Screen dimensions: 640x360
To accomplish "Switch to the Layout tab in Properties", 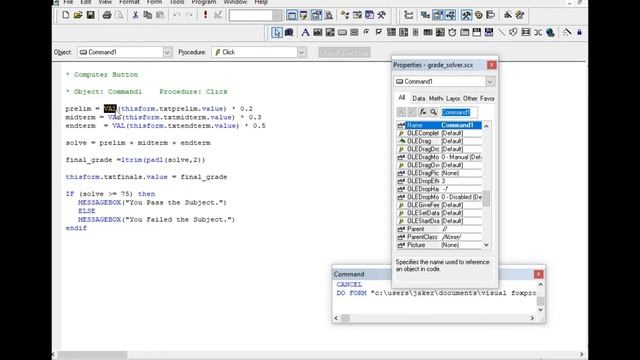I will (x=453, y=98).
